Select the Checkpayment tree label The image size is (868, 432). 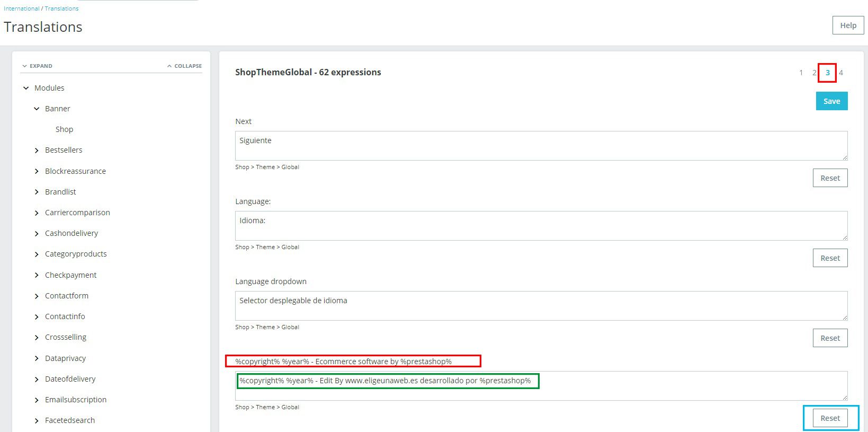coord(71,275)
